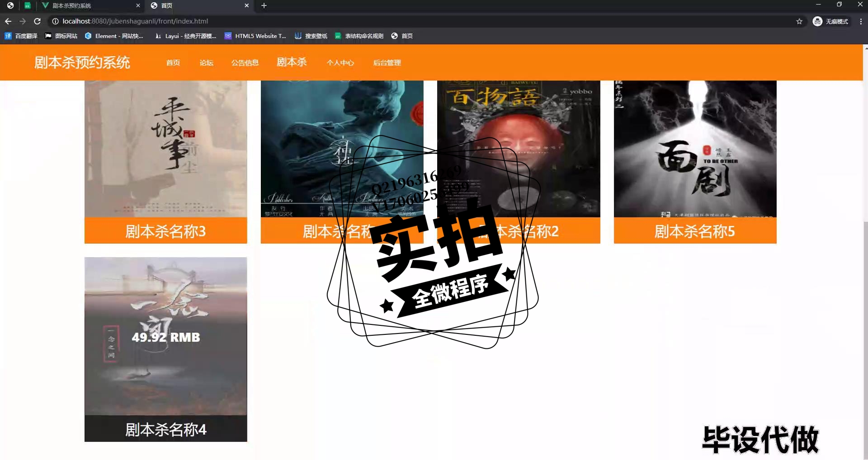868x460 pixels.
Task: Select the 首页 browser tab
Action: tap(200, 5)
